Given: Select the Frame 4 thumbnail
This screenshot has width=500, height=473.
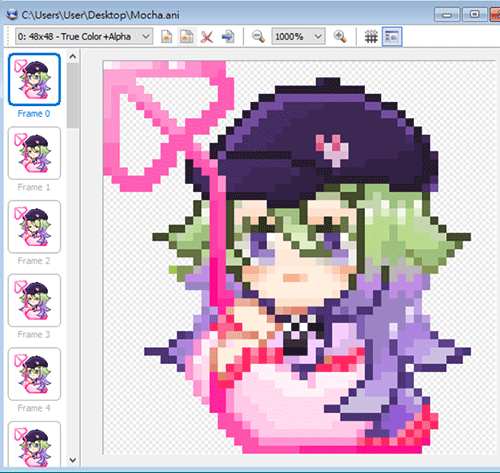Looking at the screenshot, I should point(34,374).
